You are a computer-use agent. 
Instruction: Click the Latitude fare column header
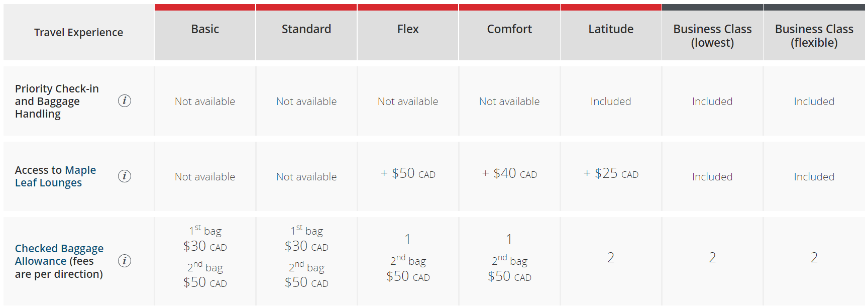(x=611, y=29)
